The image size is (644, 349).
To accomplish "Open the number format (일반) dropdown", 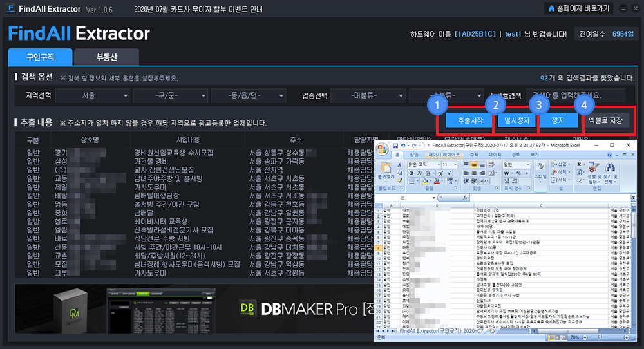I will (x=528, y=165).
